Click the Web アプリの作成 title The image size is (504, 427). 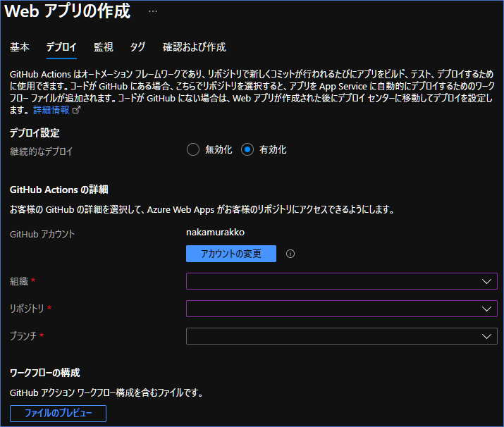68,11
